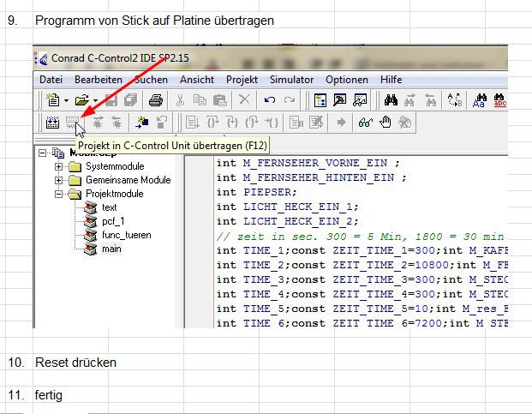
Task: Select the Projektmodule tree item
Action: pos(114,194)
